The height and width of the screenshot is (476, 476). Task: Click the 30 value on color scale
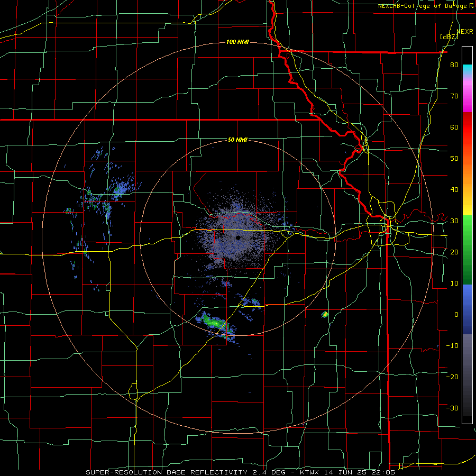click(x=454, y=221)
